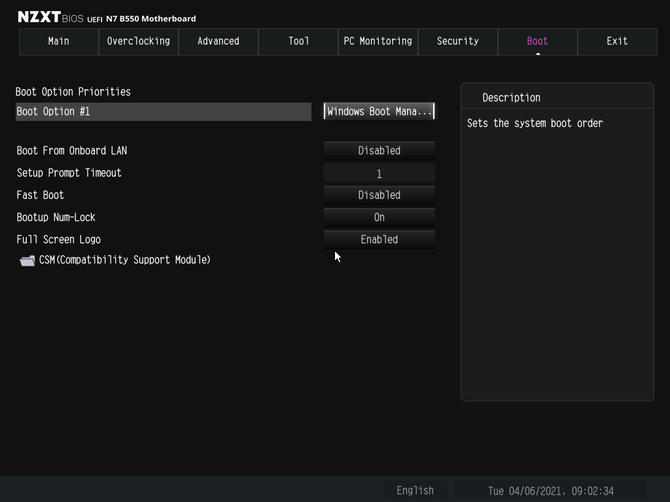
Task: Select the Setup Prompt Timeout label
Action: [x=69, y=173]
